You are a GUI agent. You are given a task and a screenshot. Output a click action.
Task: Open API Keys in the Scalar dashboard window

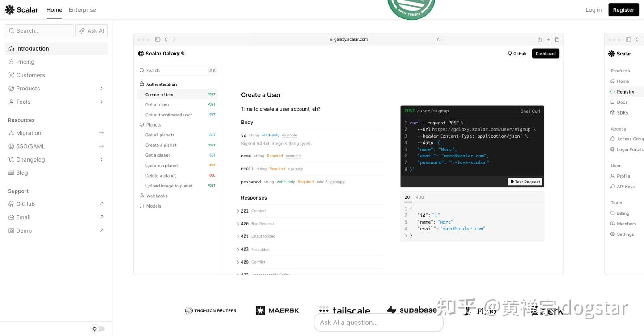(x=626, y=187)
